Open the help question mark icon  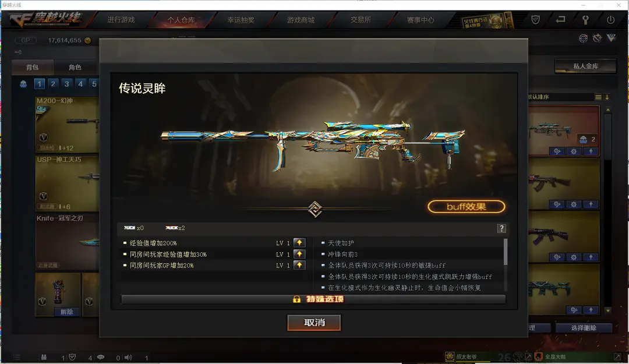click(x=501, y=228)
